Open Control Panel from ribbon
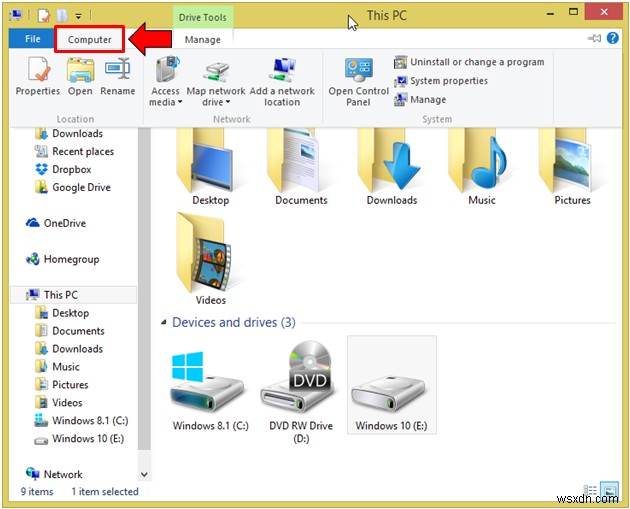630x509 pixels. click(x=358, y=81)
